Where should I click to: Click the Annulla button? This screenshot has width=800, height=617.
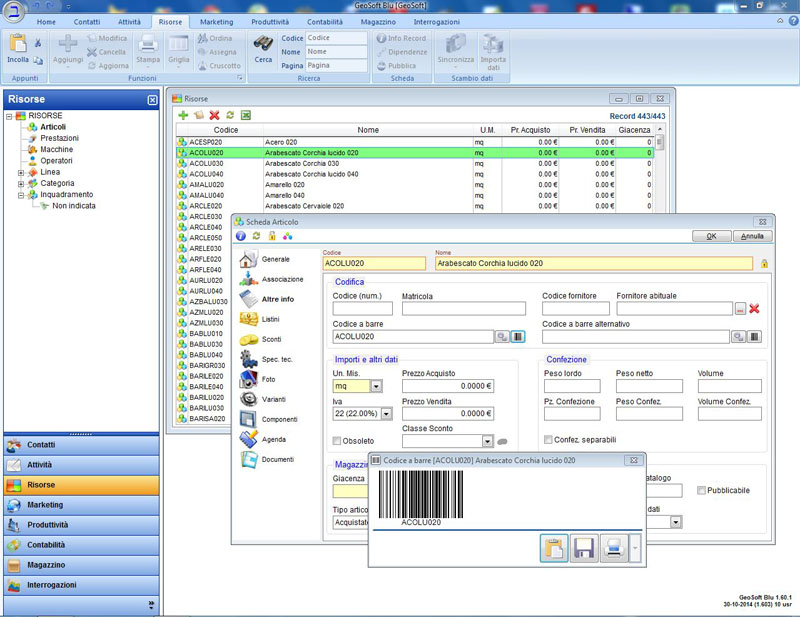coord(752,237)
